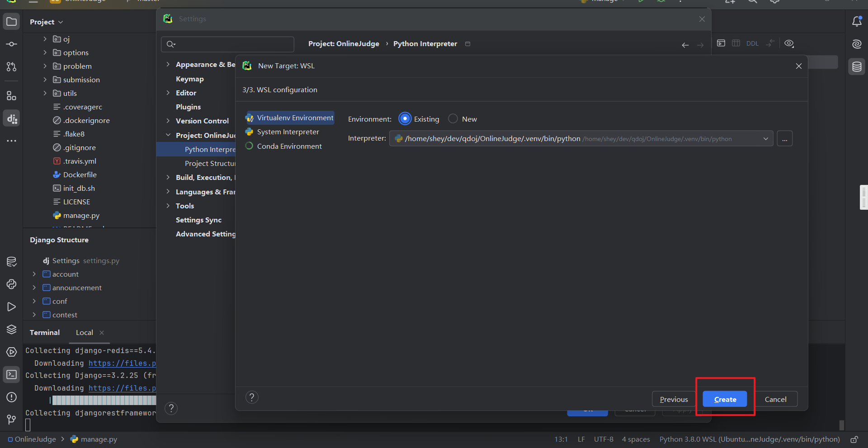Screen dimensions: 868x448
Task: Navigate back with the left arrow
Action: [685, 45]
